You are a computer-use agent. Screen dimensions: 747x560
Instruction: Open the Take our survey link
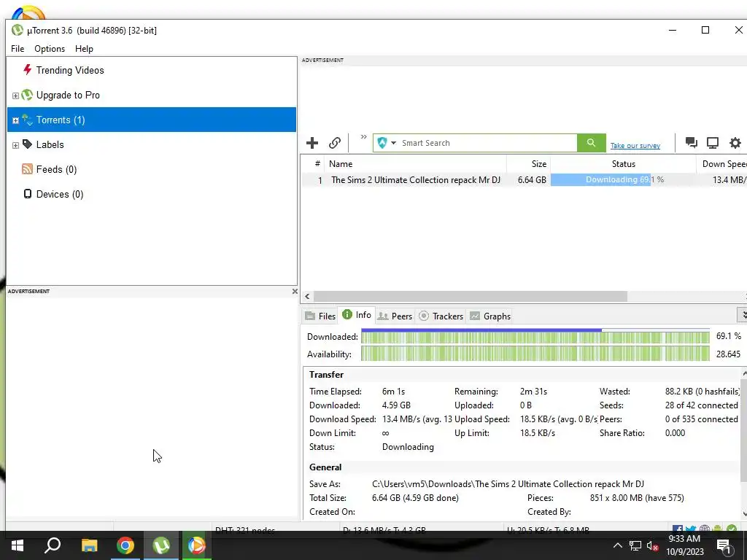[x=635, y=146]
